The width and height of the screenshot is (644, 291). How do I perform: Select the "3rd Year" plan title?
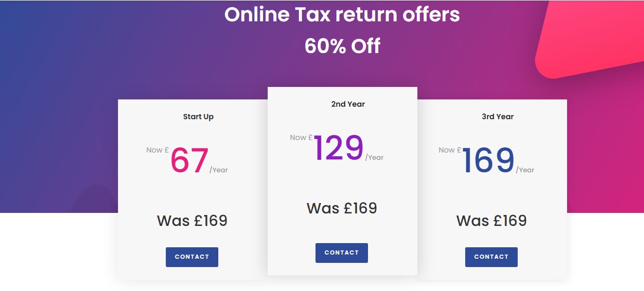[497, 117]
